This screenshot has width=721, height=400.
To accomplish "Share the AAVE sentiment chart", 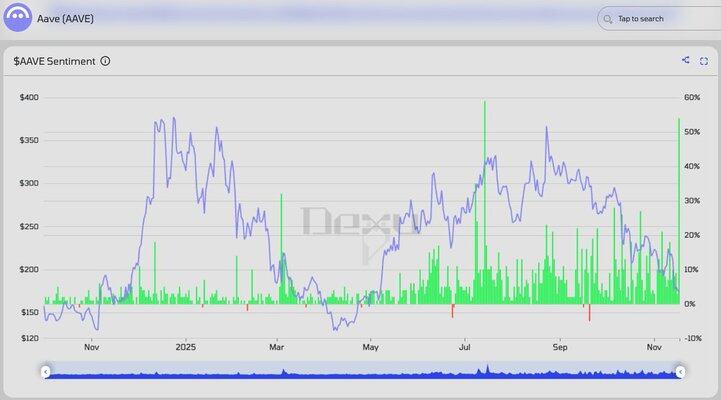I will coord(686,60).
